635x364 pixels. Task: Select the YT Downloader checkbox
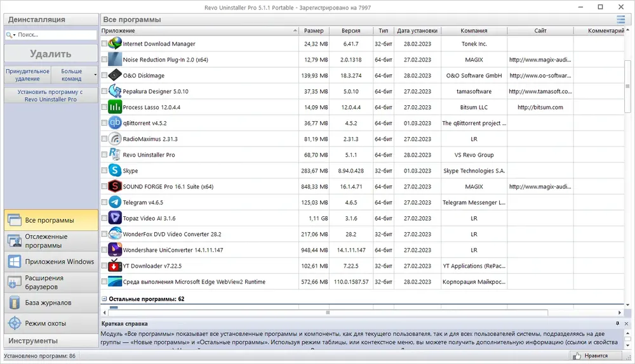(104, 266)
